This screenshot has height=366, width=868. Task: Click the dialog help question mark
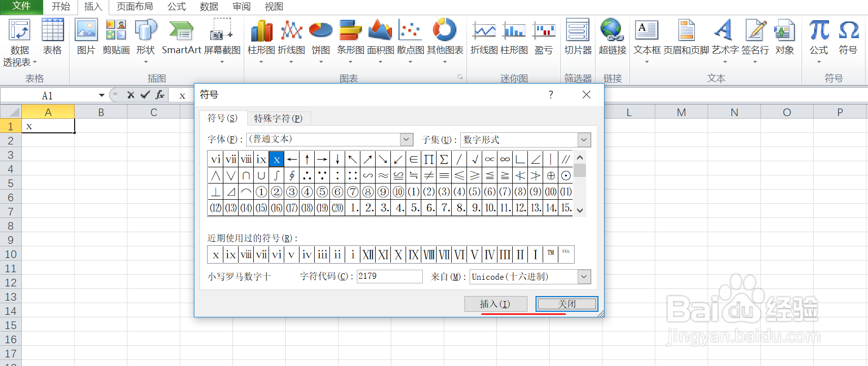point(551,95)
